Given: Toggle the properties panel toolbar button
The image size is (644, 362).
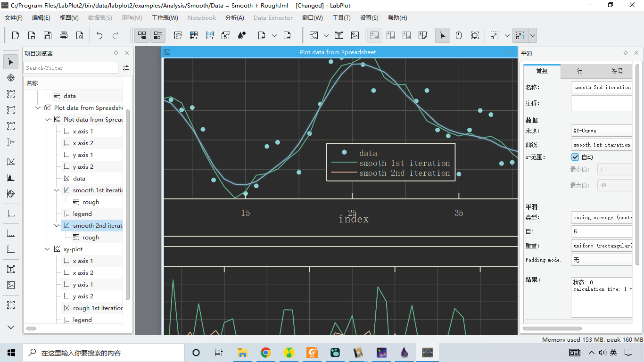Looking at the screenshot, I should coord(158,35).
